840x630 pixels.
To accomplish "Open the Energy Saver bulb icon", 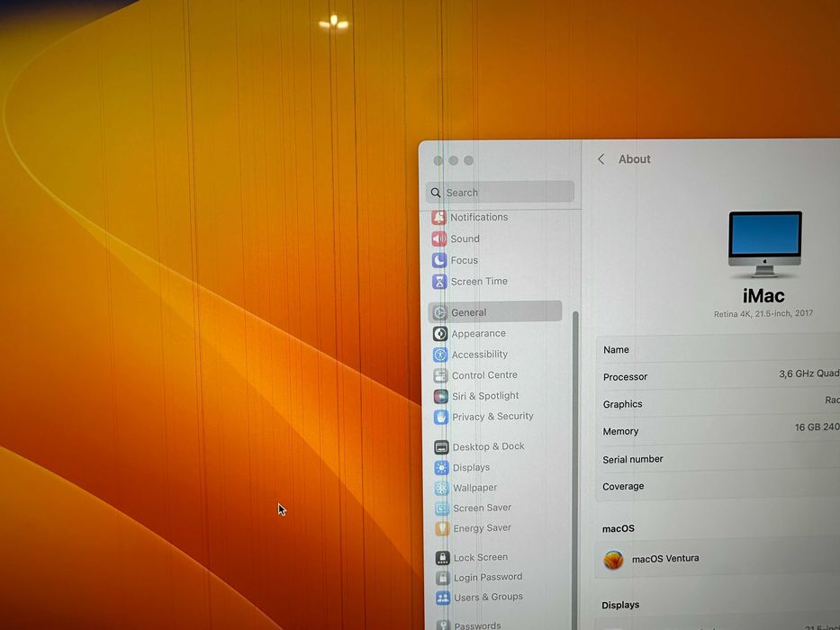I will [442, 529].
